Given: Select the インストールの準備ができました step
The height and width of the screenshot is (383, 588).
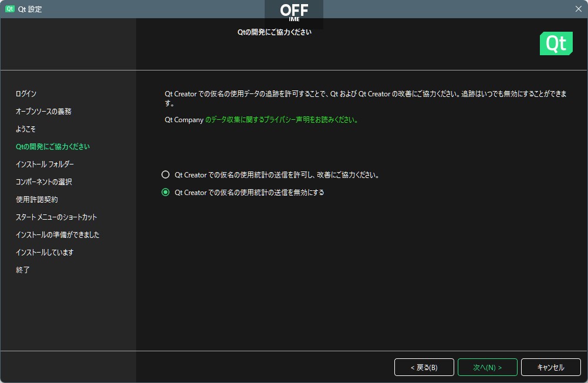Looking at the screenshot, I should pyautogui.click(x=58, y=235).
